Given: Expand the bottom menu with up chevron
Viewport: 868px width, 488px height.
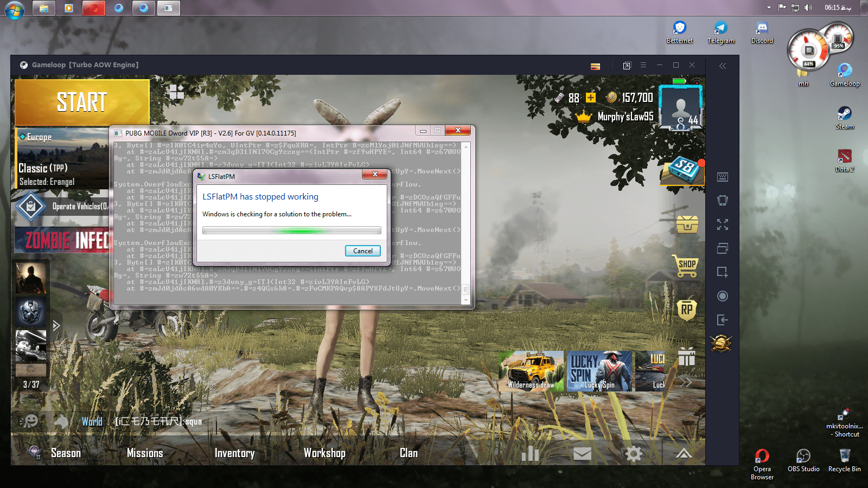Looking at the screenshot, I should (x=684, y=453).
